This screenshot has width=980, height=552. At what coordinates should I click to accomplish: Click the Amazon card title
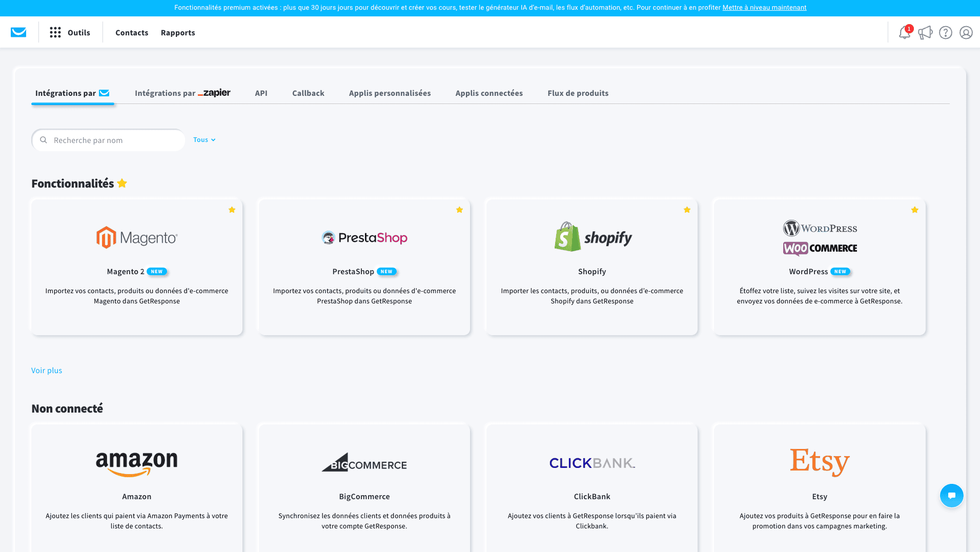(137, 497)
